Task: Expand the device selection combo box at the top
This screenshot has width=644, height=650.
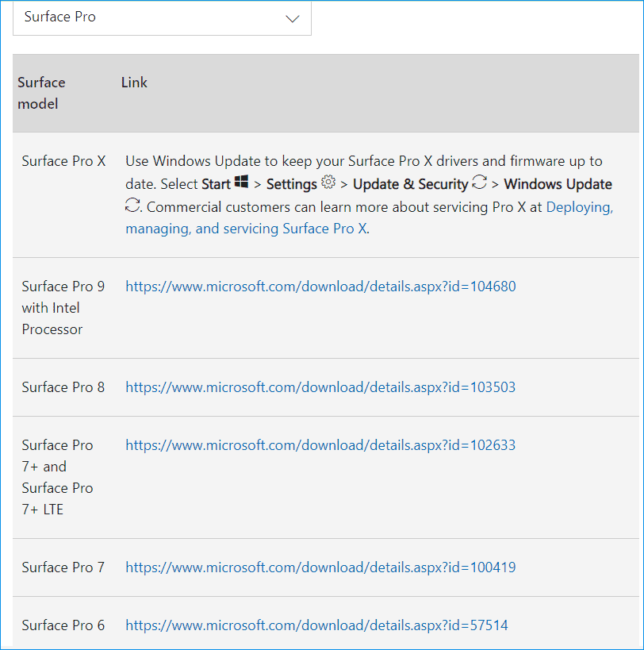Action: (x=162, y=17)
